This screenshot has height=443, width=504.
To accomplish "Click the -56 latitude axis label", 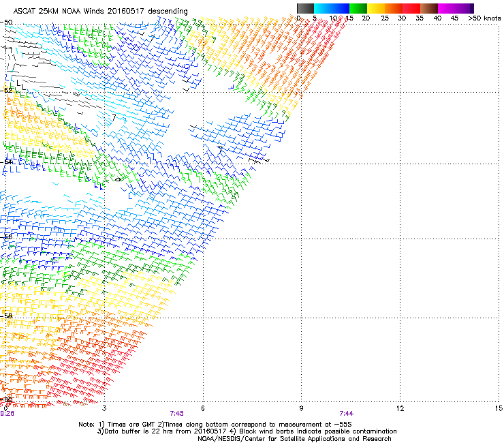I will click(x=6, y=237).
